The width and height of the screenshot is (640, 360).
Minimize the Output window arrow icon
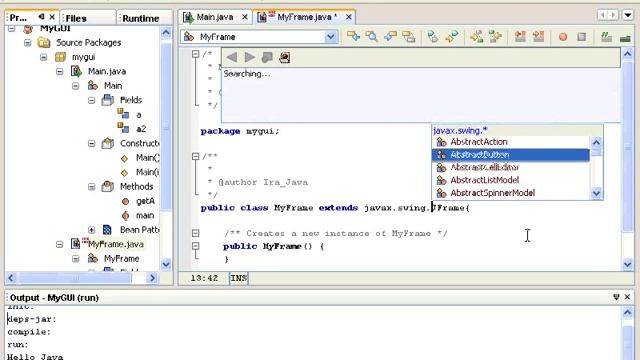tap(616, 297)
